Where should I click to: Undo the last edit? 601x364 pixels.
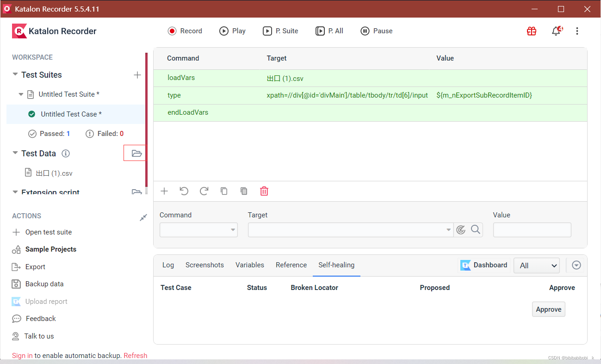click(184, 191)
